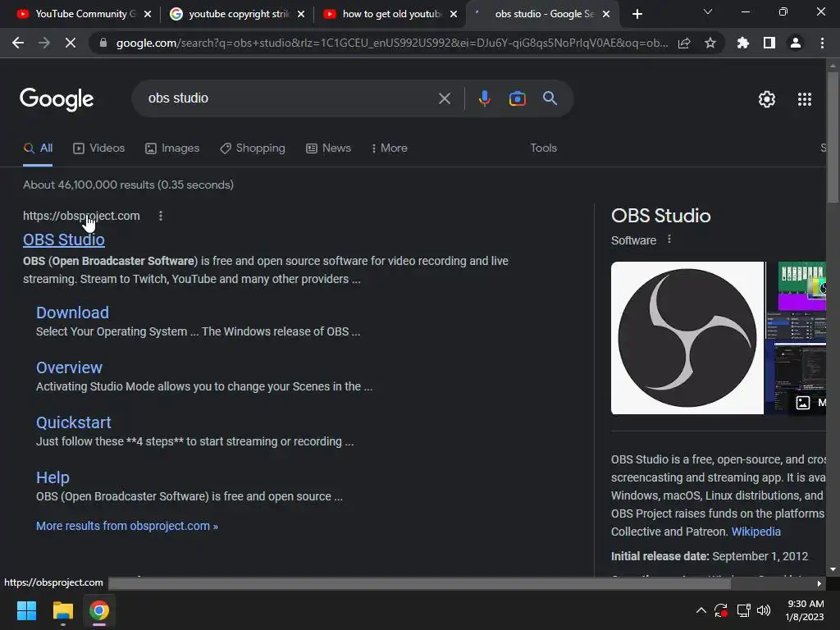
Task: Open Google quick settings gear
Action: point(767,99)
